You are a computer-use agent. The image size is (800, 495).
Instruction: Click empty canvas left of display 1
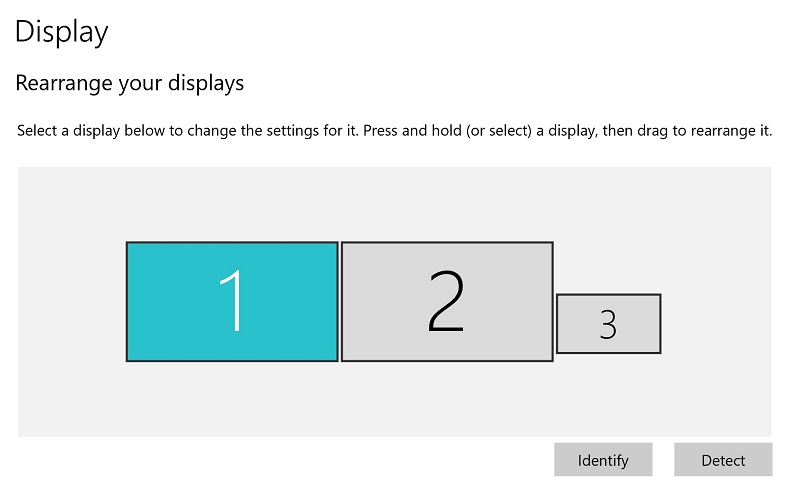coord(70,300)
